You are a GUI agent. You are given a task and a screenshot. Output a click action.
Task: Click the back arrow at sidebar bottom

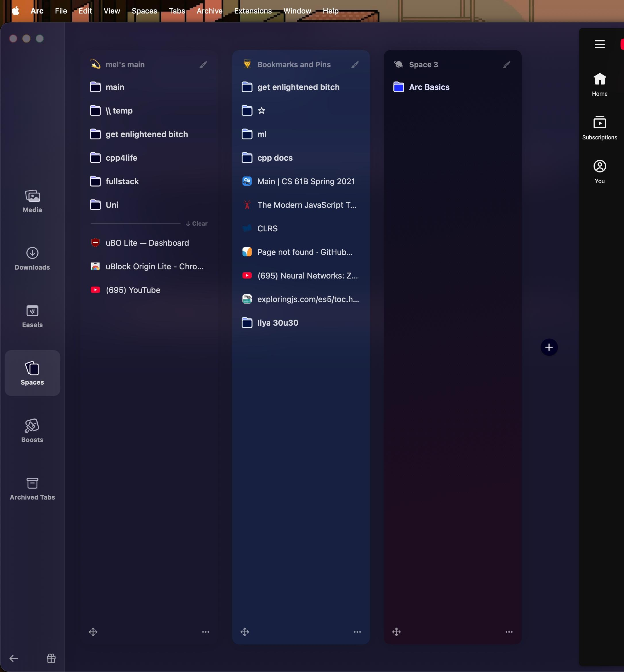(x=14, y=658)
